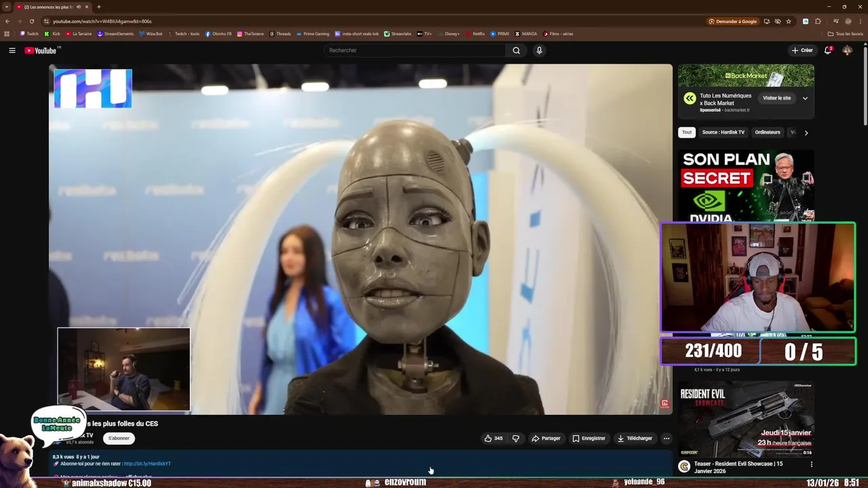Image resolution: width=868 pixels, height=488 pixels.
Task: Open the Netflix bookmark
Action: coord(475,34)
